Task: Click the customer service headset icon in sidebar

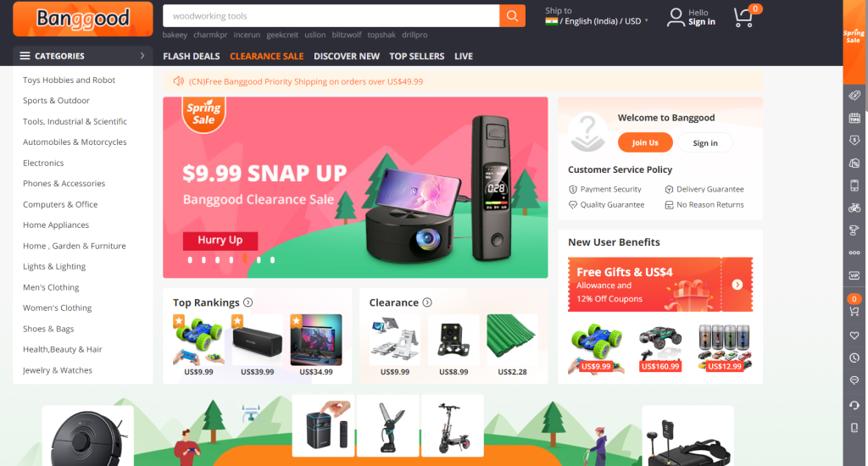Action: tap(854, 405)
